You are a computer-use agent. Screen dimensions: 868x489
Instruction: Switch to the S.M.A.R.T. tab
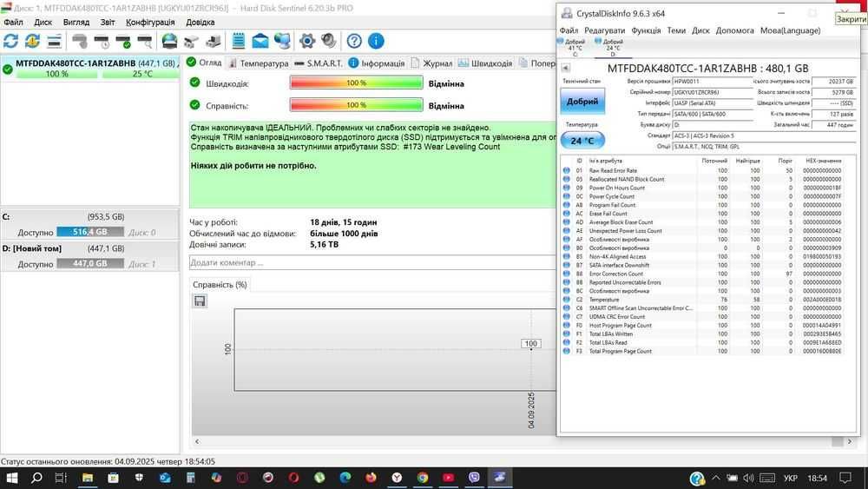[319, 63]
